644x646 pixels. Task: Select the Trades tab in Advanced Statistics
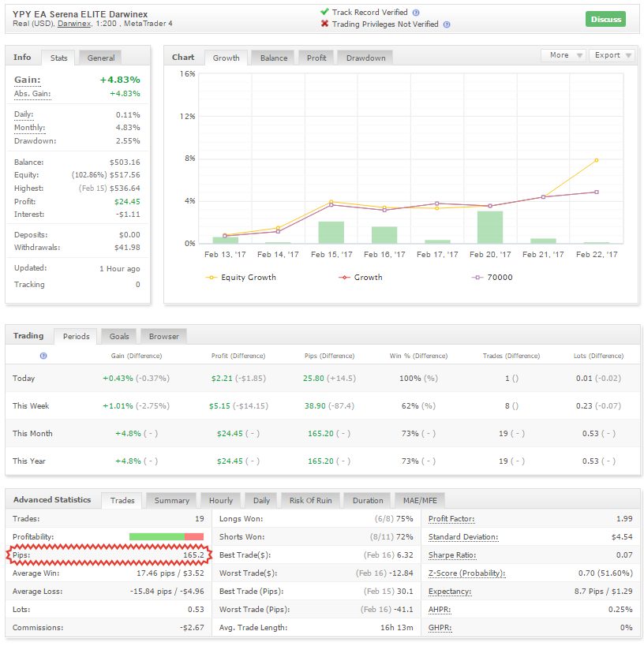tap(122, 501)
